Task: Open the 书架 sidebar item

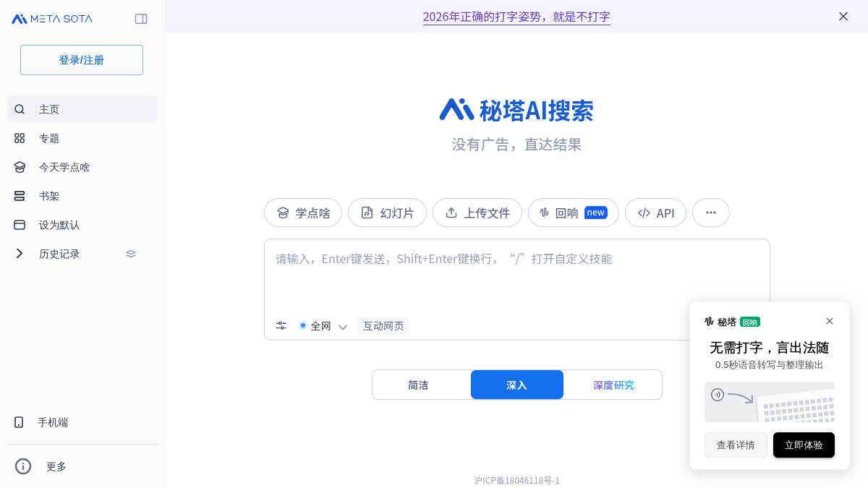Action: point(82,196)
